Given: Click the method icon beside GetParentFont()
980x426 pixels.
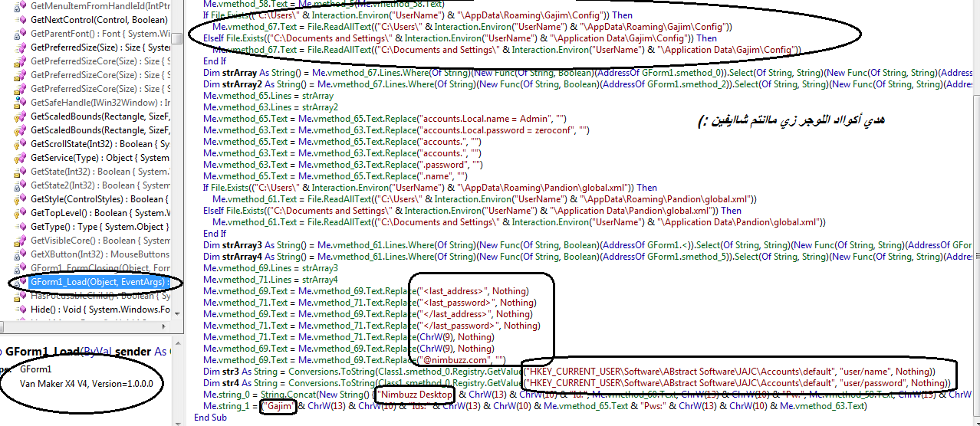Looking at the screenshot, I should [21, 34].
